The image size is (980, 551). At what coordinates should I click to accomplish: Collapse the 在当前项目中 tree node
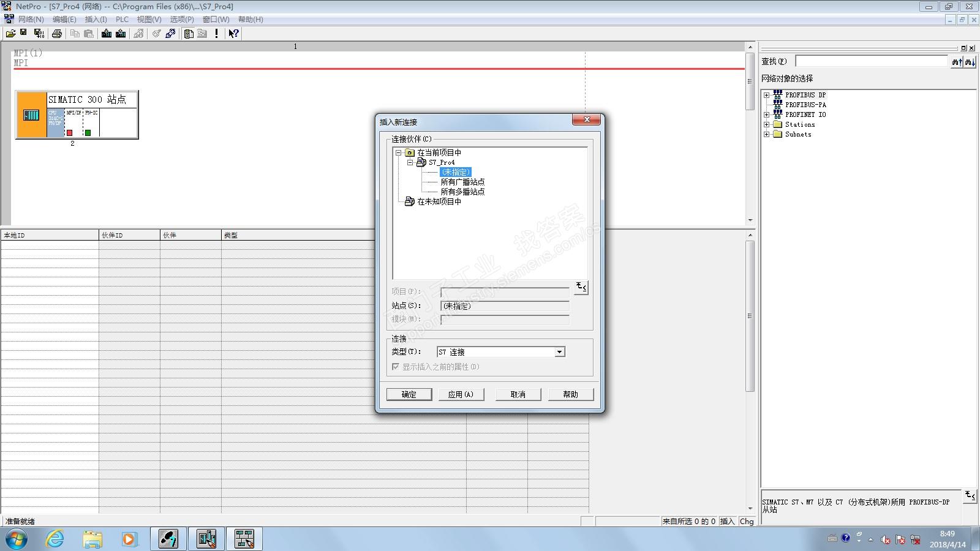(x=399, y=152)
